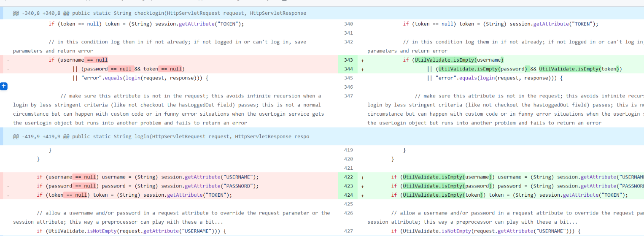Select line number 345

point(348,78)
